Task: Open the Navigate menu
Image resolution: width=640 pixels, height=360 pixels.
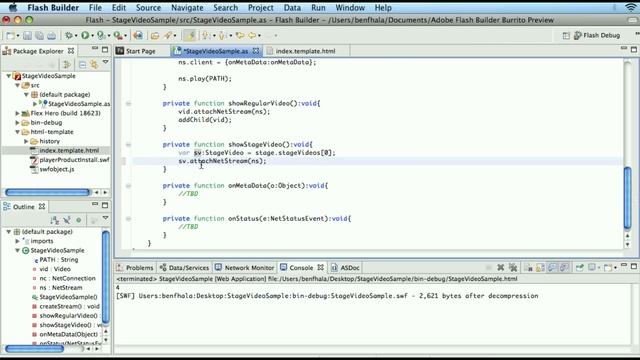Action: (x=187, y=8)
